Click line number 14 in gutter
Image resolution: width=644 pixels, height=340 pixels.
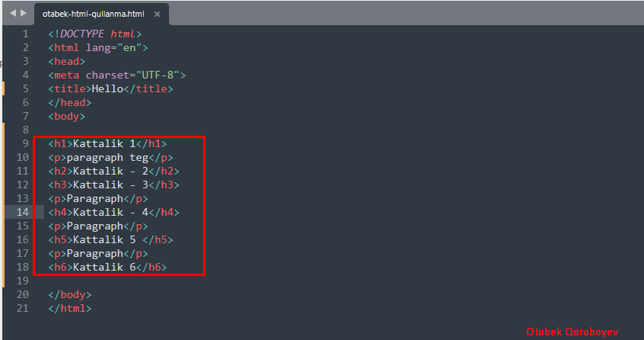coord(23,212)
